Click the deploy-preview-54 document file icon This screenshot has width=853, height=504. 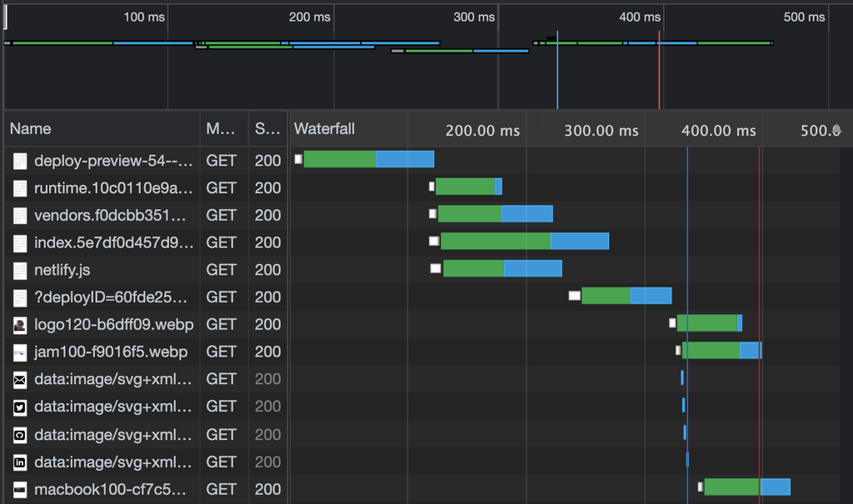[20, 161]
